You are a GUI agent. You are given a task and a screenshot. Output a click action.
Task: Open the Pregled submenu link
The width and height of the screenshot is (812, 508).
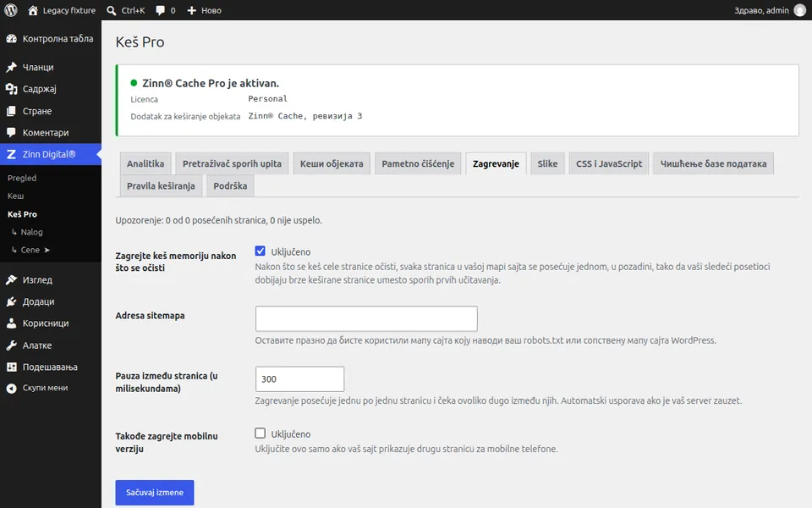(x=22, y=178)
